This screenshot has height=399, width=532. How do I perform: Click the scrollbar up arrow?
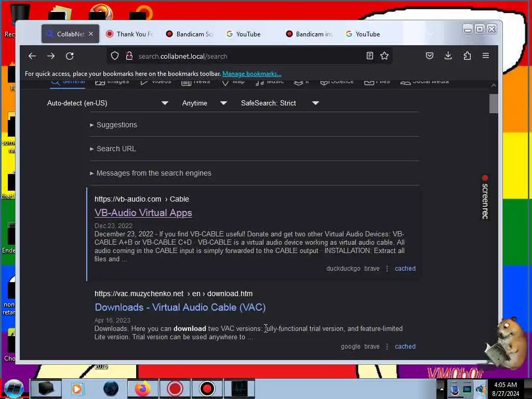pos(494,85)
